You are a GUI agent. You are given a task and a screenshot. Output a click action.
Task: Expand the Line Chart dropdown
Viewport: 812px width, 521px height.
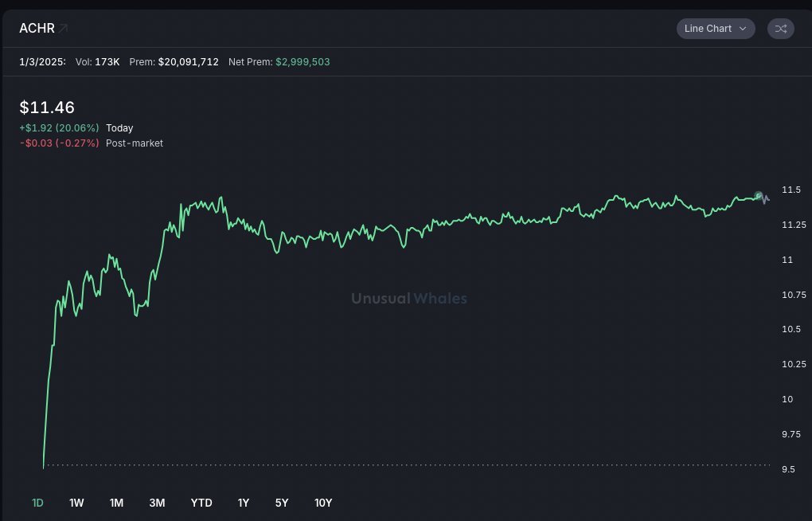click(715, 29)
